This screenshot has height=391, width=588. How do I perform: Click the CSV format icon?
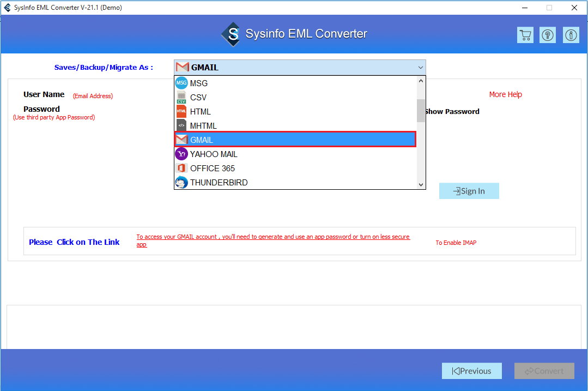pos(181,97)
